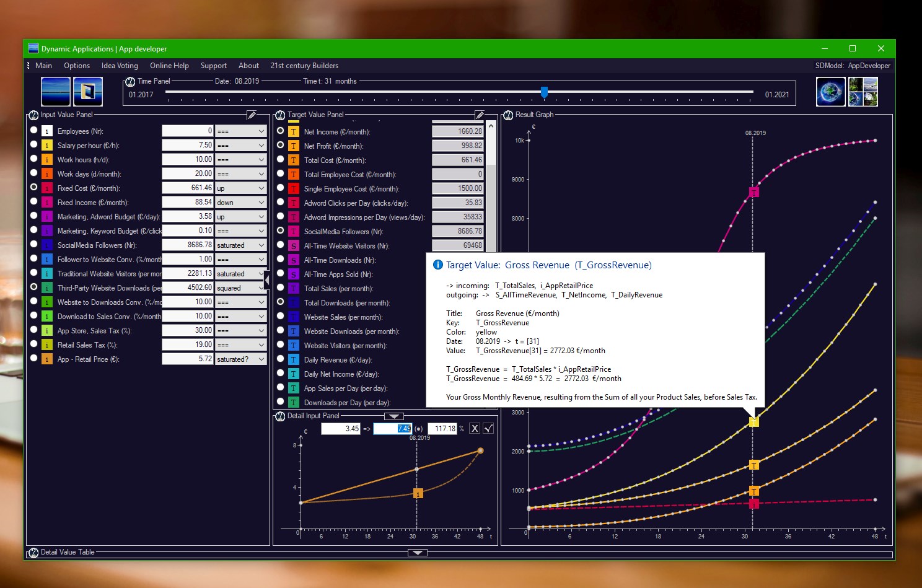Screen dimensions: 922x588
Task: Select the Salary per hour radio button
Action: click(x=33, y=144)
